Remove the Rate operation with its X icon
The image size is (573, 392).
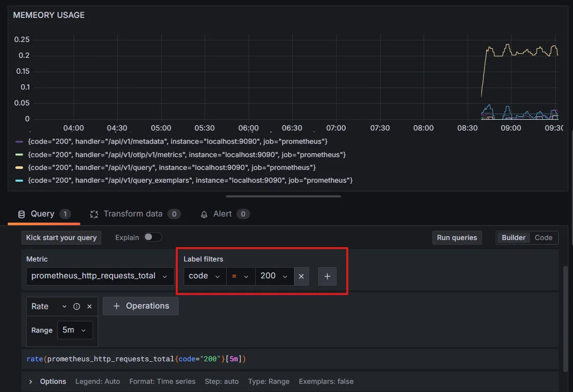pos(89,306)
